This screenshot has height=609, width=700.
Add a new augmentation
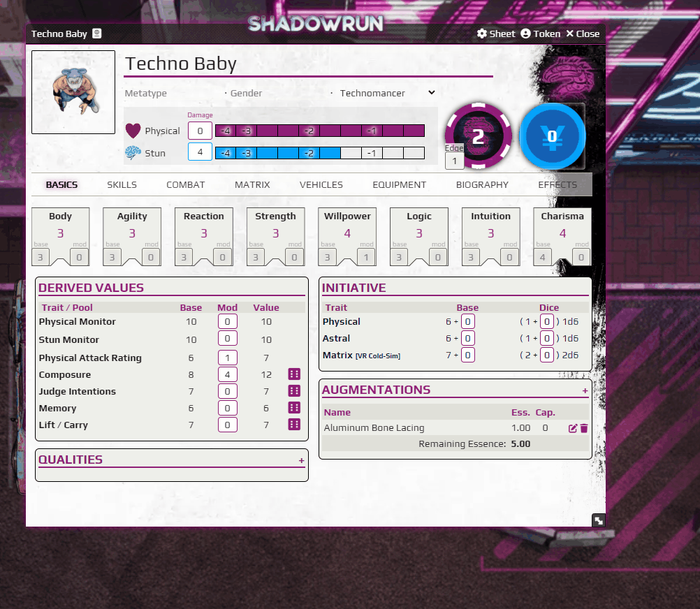[585, 391]
